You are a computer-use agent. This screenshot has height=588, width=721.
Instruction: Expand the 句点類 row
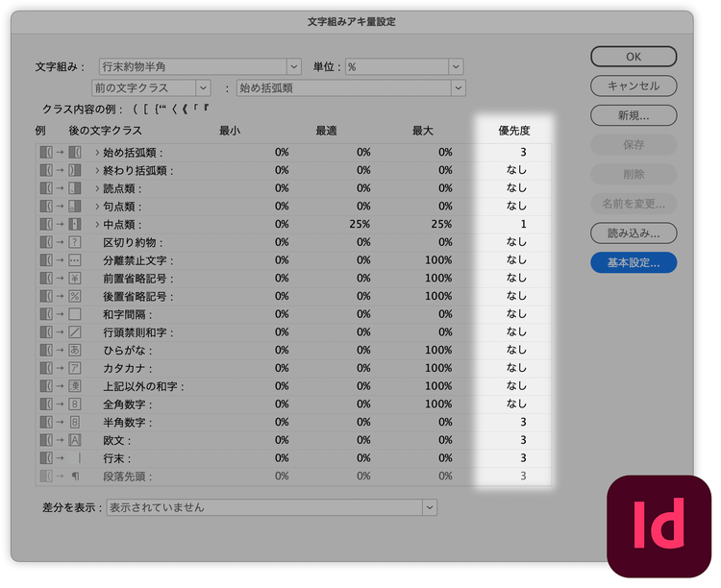(97, 206)
